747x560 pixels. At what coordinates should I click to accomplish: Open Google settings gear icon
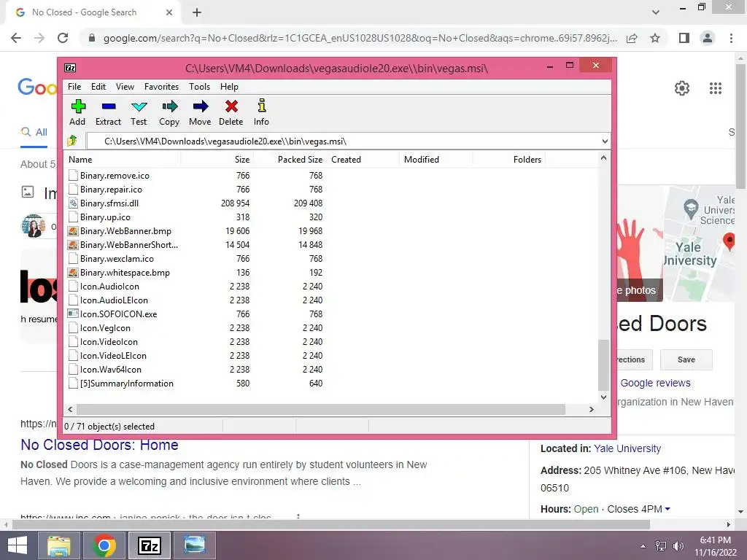coord(682,88)
